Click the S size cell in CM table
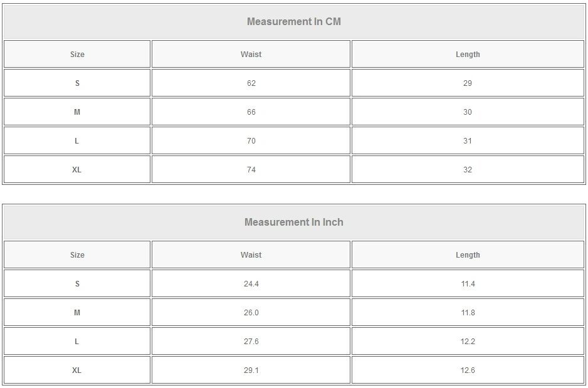This screenshot has width=588, height=388. [77, 83]
